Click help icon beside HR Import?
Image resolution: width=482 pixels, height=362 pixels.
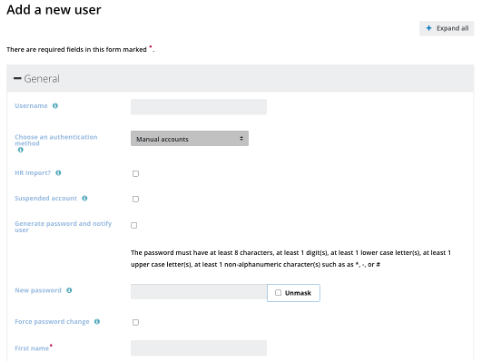coord(58,173)
